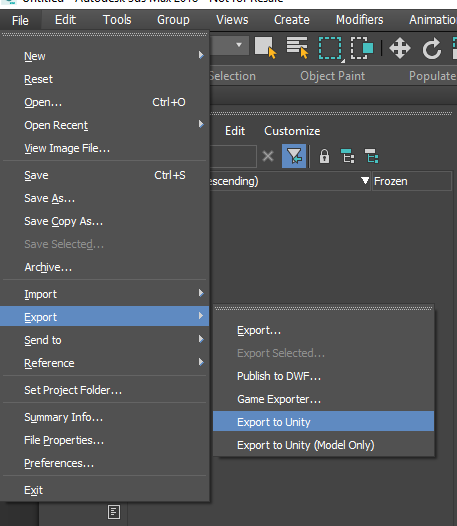
Task: Clear the search filter with the X icon
Action: [x=268, y=156]
